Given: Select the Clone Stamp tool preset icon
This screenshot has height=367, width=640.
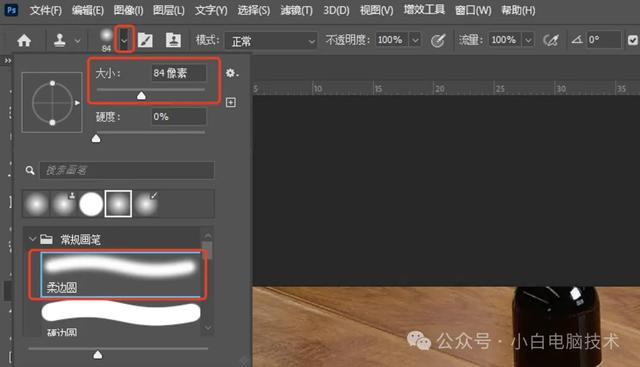Looking at the screenshot, I should click(60, 40).
